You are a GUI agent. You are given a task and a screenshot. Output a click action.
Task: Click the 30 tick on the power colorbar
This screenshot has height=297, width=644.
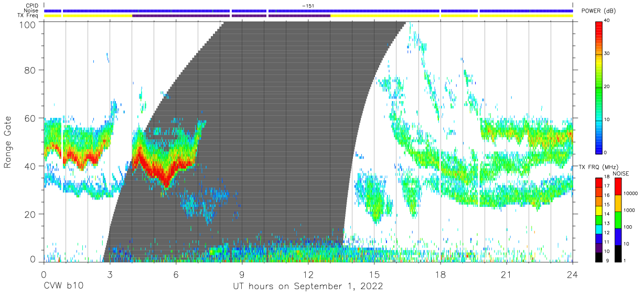click(607, 54)
